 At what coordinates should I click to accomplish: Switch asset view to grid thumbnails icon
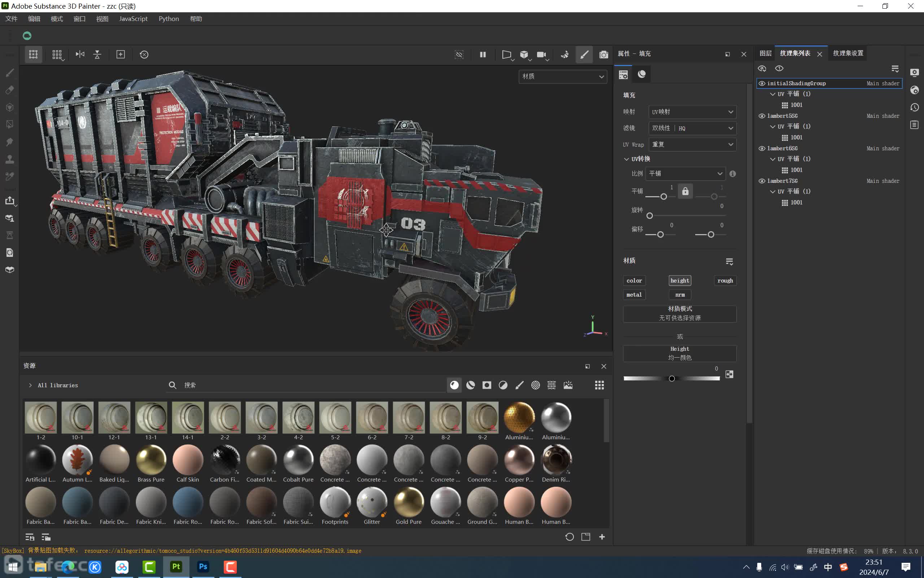[x=600, y=385]
